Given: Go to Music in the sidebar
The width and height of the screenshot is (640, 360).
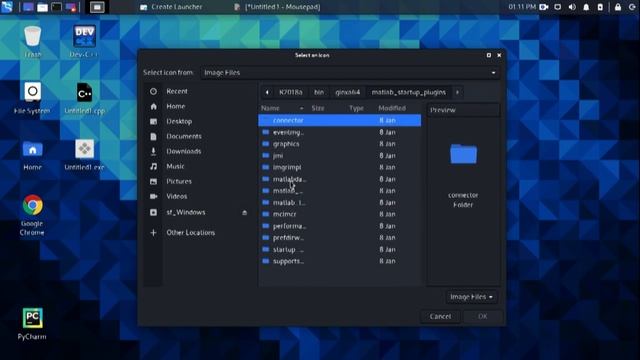Looking at the screenshot, I should pos(175,166).
